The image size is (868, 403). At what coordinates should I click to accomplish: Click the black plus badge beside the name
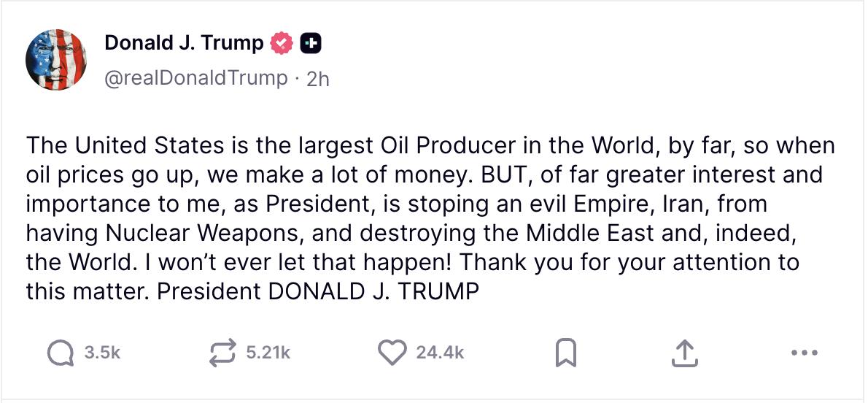pos(311,44)
